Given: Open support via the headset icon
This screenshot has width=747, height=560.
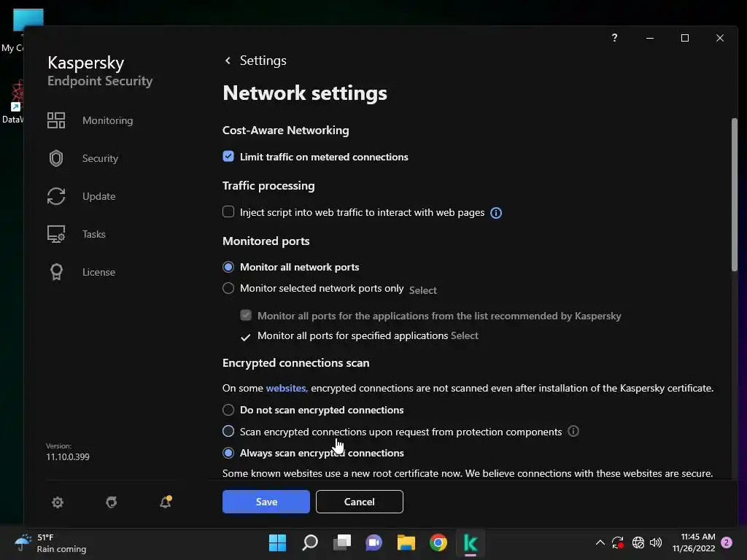Looking at the screenshot, I should [112, 502].
